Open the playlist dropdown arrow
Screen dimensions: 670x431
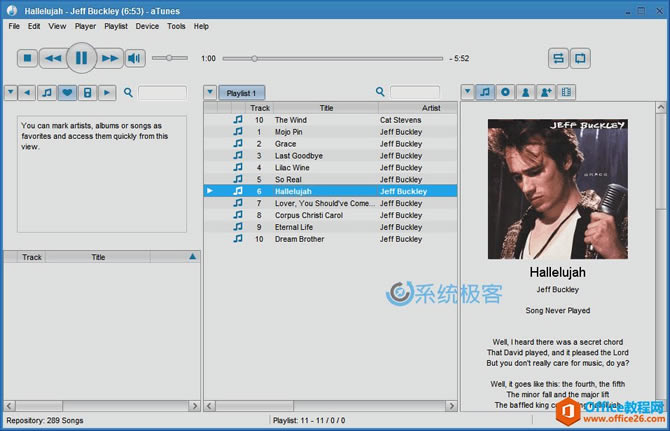[210, 92]
